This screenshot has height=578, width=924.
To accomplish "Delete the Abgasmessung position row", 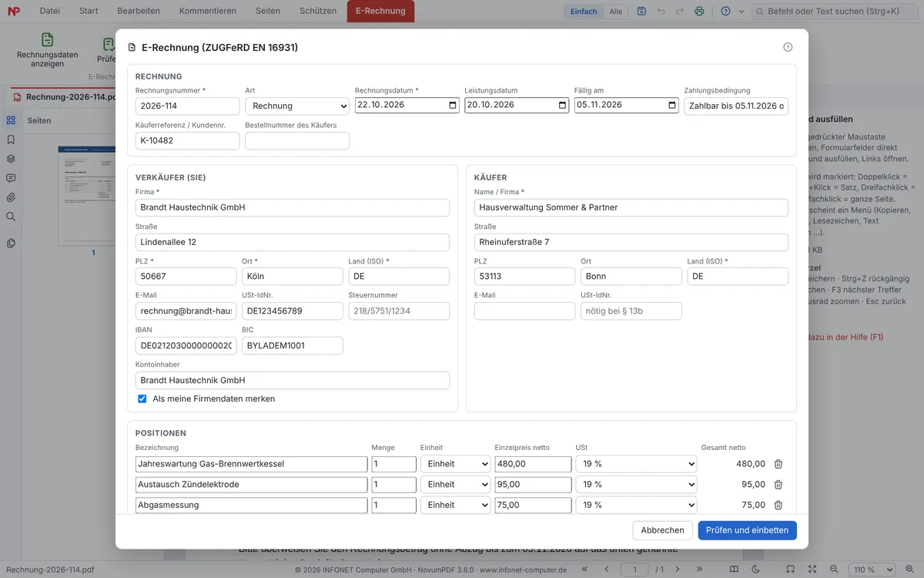I will coord(778,505).
